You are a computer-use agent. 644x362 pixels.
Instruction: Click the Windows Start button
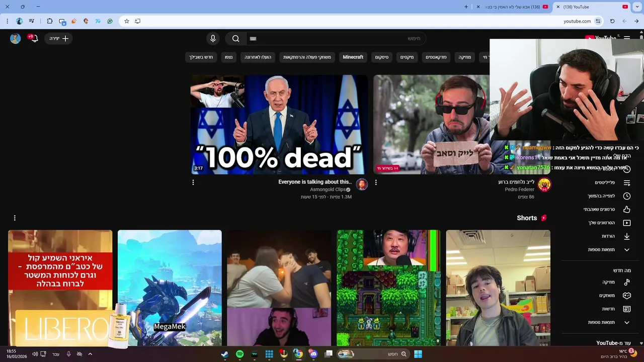418,354
